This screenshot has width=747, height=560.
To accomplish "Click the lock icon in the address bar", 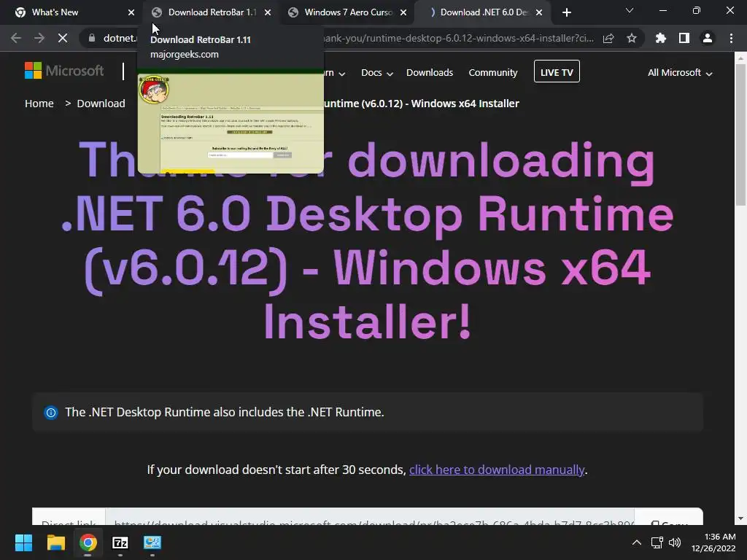I will [x=92, y=38].
